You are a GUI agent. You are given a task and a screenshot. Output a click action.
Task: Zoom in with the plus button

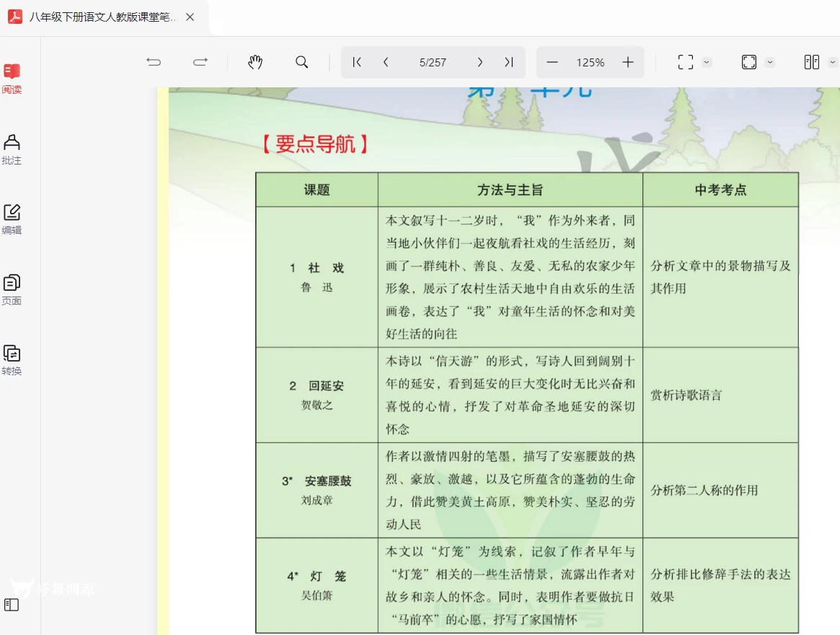[628, 62]
